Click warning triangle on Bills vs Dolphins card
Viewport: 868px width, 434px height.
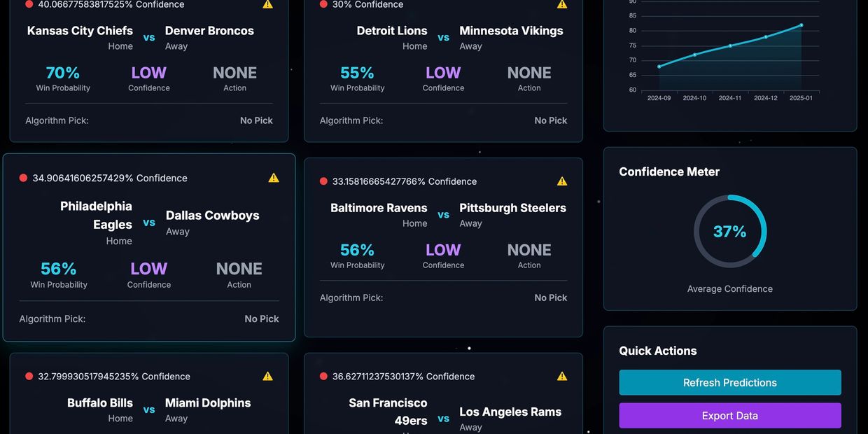point(267,376)
